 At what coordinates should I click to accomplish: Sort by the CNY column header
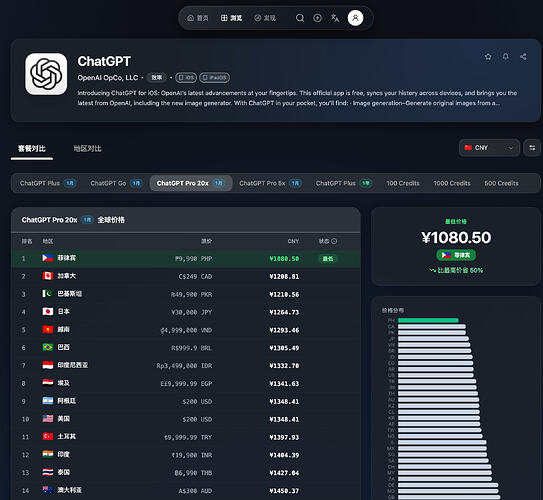tap(293, 241)
